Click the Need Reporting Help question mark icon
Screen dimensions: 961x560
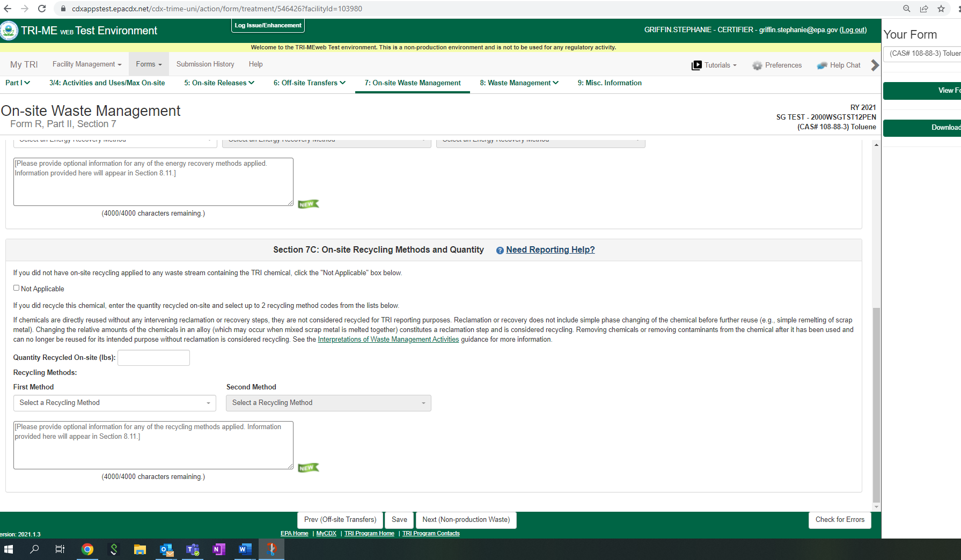click(x=500, y=250)
